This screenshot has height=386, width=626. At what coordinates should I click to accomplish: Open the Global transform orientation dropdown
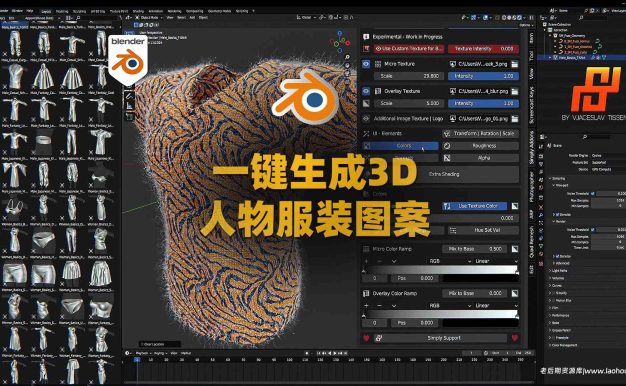click(x=307, y=18)
